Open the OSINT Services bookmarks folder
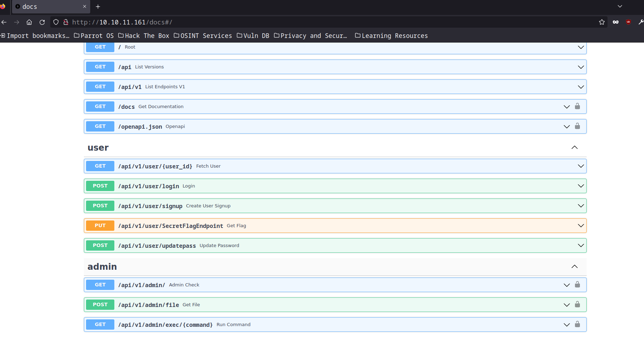This screenshot has width=644, height=341. point(203,35)
